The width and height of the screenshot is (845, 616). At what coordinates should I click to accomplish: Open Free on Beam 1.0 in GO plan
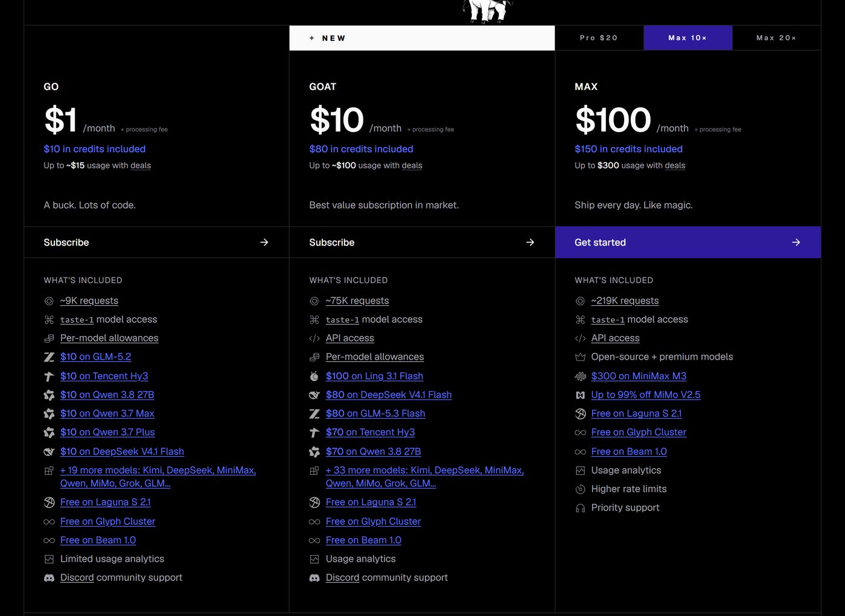(98, 540)
